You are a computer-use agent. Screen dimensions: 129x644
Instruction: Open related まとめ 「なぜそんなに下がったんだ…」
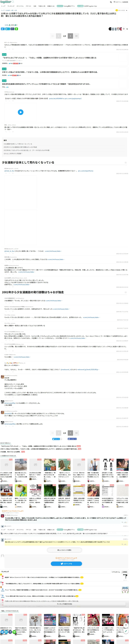(x=49, y=58)
